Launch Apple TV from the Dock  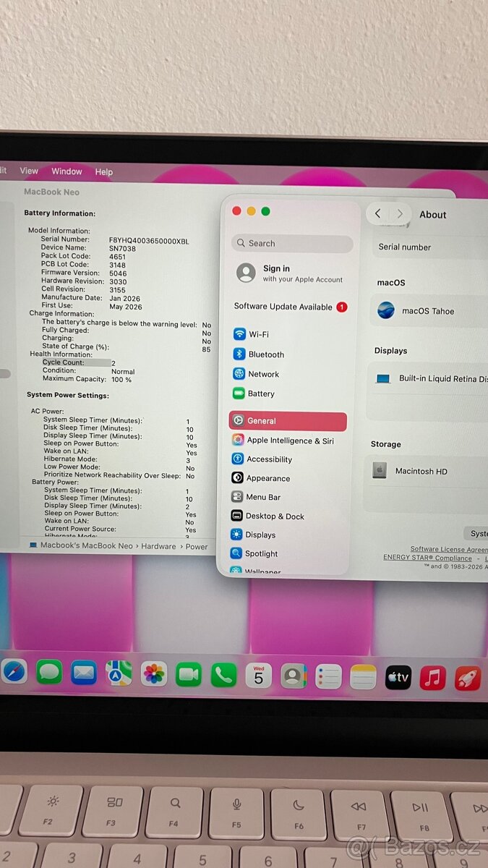[398, 678]
